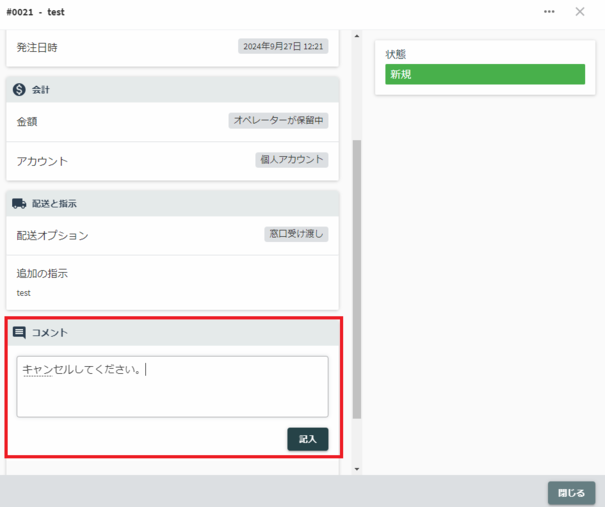Click the truck icon beside 配送と指示
The width and height of the screenshot is (605, 507).
[x=19, y=203]
